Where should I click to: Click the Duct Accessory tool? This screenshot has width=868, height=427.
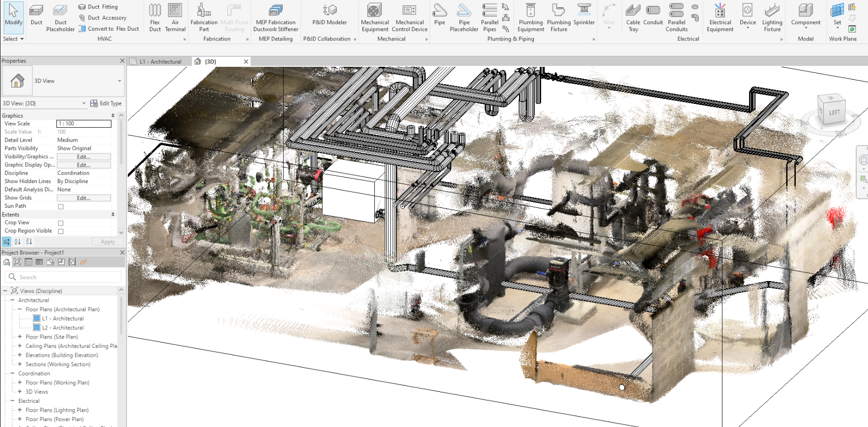[102, 18]
